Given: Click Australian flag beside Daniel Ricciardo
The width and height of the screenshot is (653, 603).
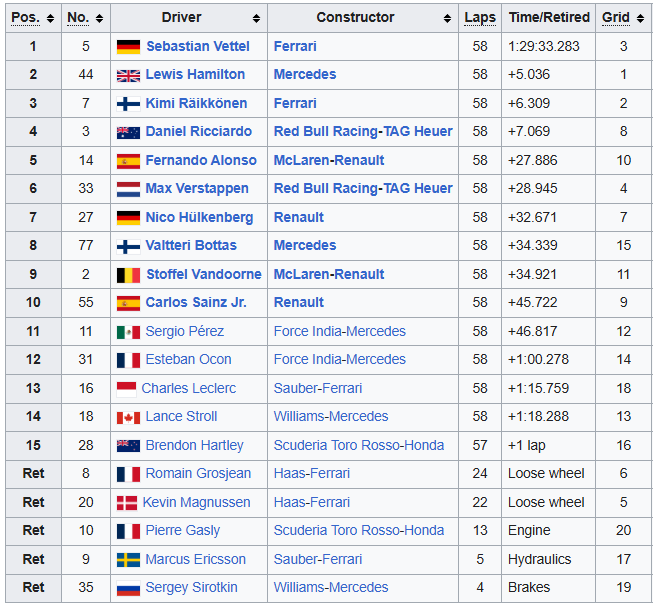Looking at the screenshot, I should point(128,132).
